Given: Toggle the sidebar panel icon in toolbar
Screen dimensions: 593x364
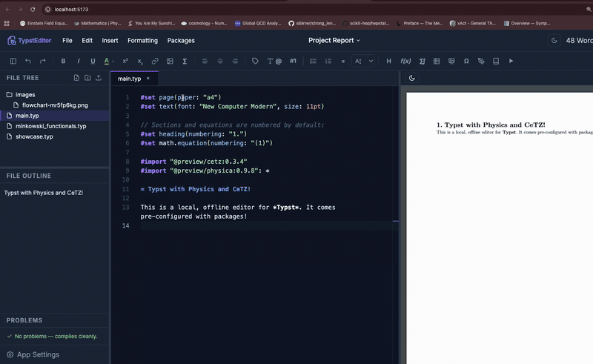Looking at the screenshot, I should tap(13, 61).
